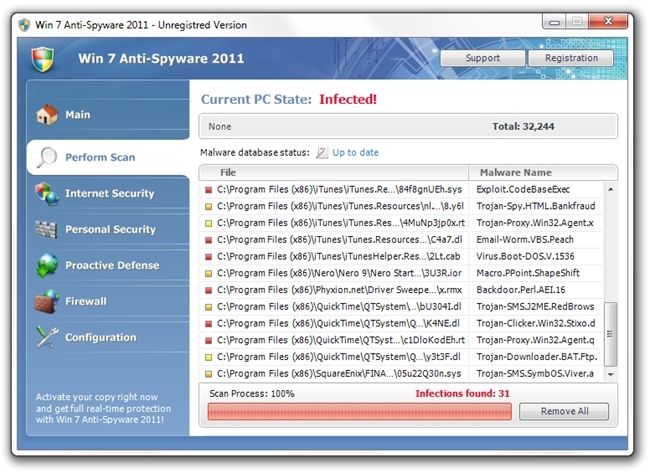This screenshot has height=473, width=650.
Task: Select the Virus.Boot-DOS.V.1536 entry
Action: (x=525, y=257)
